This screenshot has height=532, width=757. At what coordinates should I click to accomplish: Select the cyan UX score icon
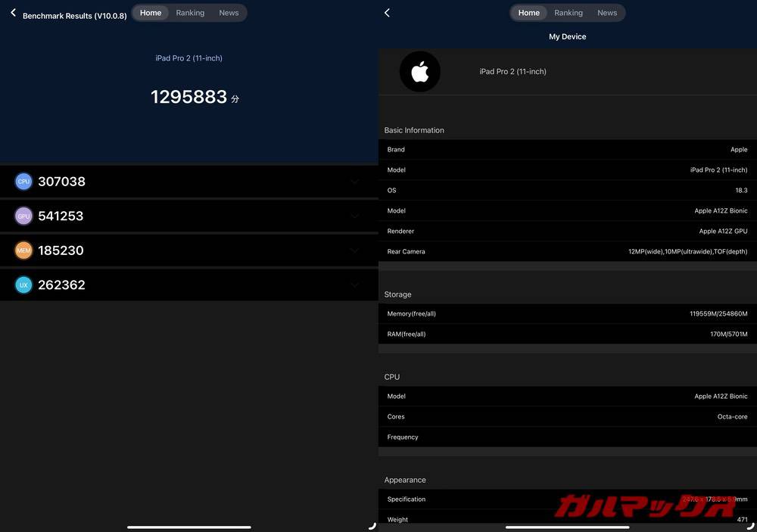point(22,284)
